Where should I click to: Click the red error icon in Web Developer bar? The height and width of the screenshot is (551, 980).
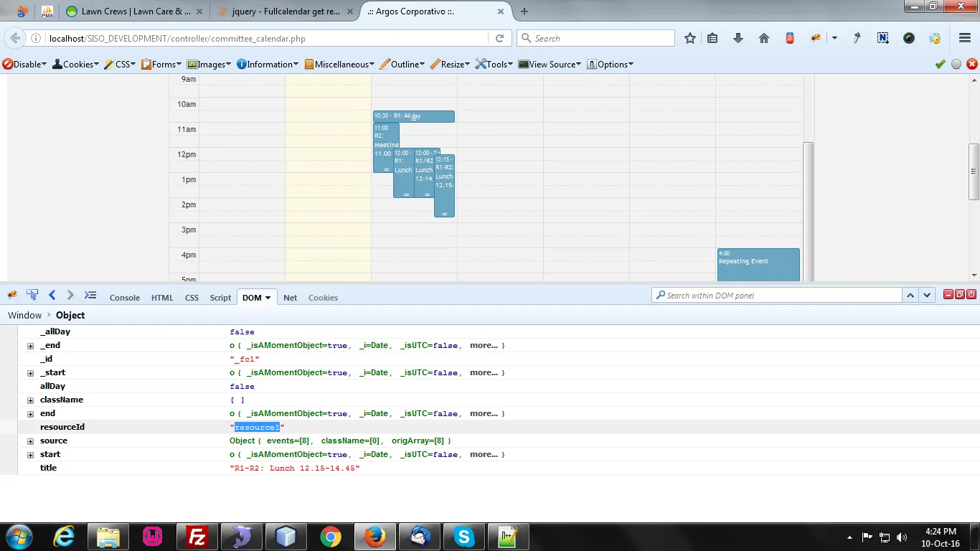[972, 65]
